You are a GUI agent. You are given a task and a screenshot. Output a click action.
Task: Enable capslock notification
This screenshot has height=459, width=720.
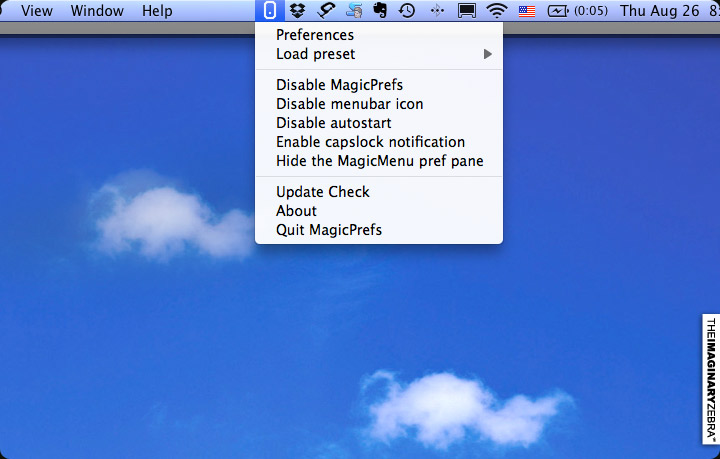pos(370,141)
